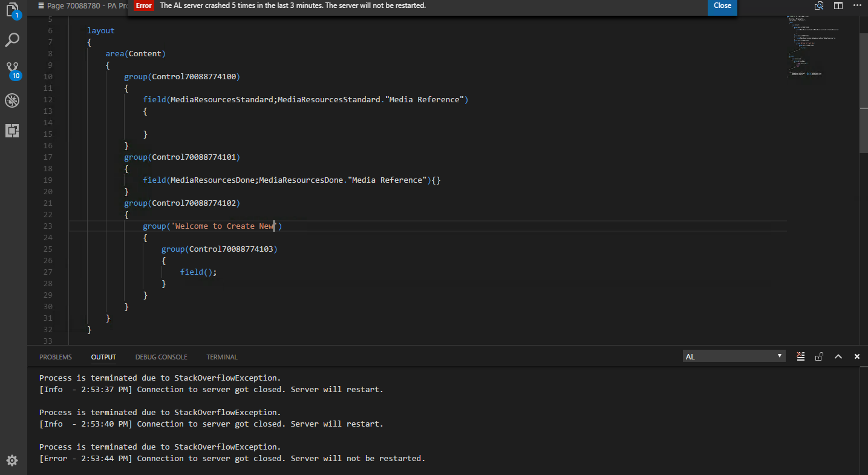The width and height of the screenshot is (868, 475).
Task: Close the AL server crash error notification
Action: click(x=722, y=6)
